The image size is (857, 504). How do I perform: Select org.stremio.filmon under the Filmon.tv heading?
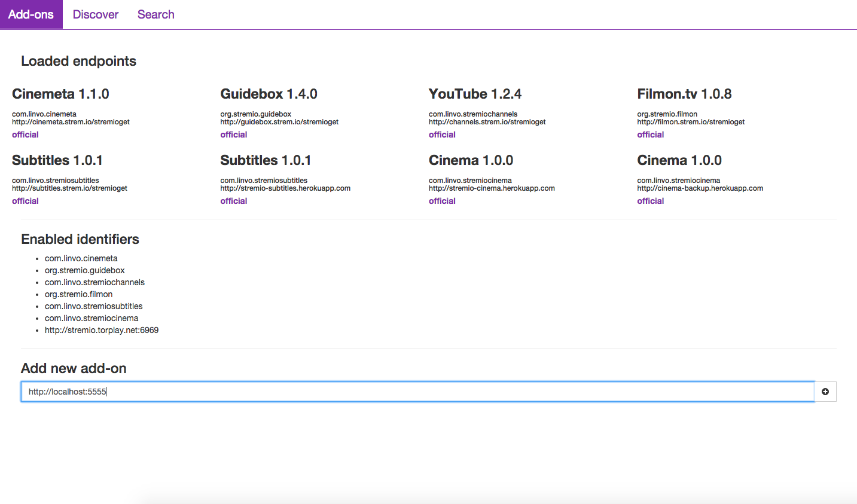(667, 114)
